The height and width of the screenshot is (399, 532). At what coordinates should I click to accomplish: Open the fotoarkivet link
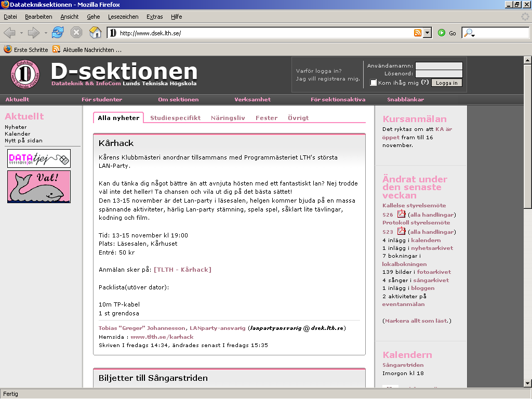click(434, 272)
